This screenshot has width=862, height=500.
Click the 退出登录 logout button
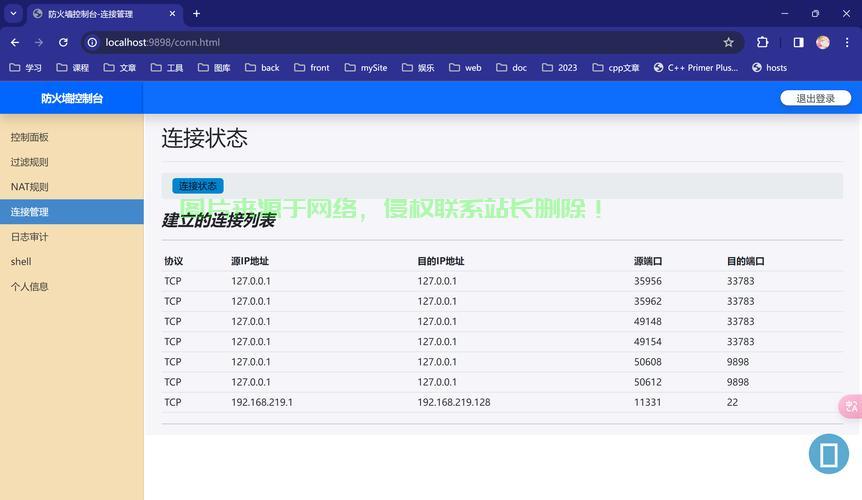tap(815, 98)
